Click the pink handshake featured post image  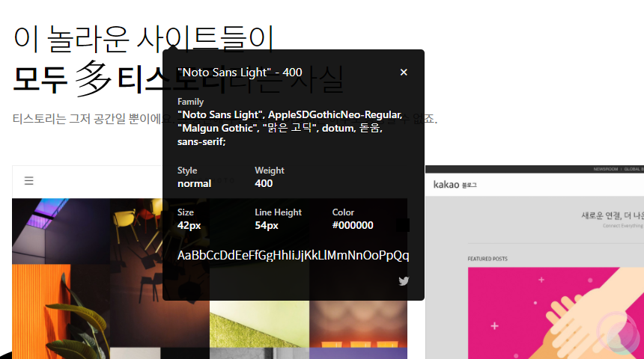point(556,313)
